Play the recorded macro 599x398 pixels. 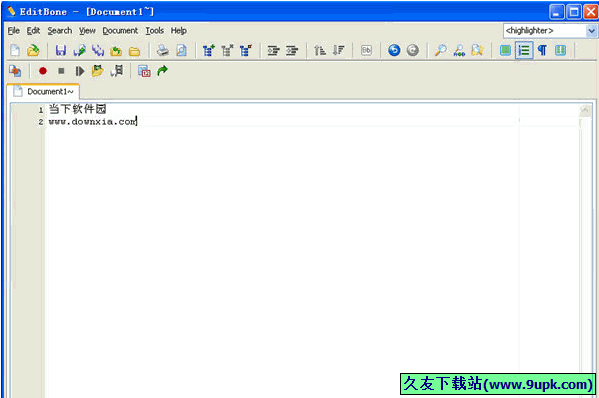[79, 71]
